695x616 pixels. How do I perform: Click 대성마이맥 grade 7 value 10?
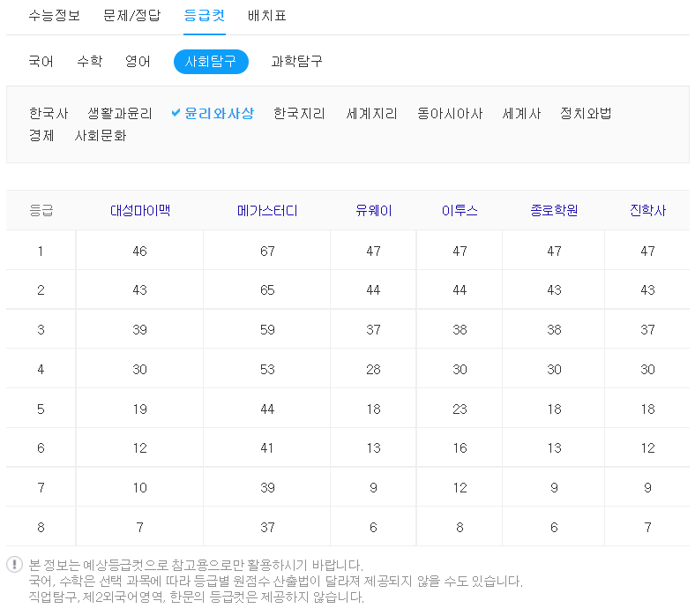pyautogui.click(x=139, y=488)
